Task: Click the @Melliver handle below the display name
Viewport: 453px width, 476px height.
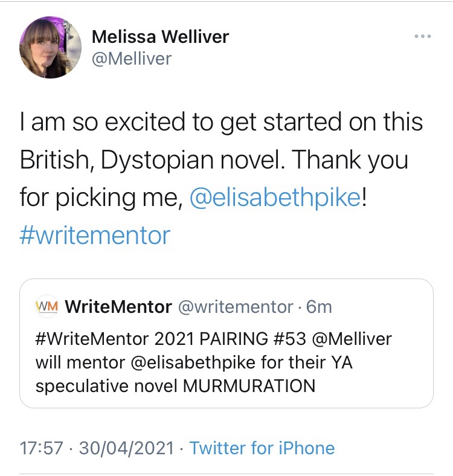Action: (x=132, y=58)
